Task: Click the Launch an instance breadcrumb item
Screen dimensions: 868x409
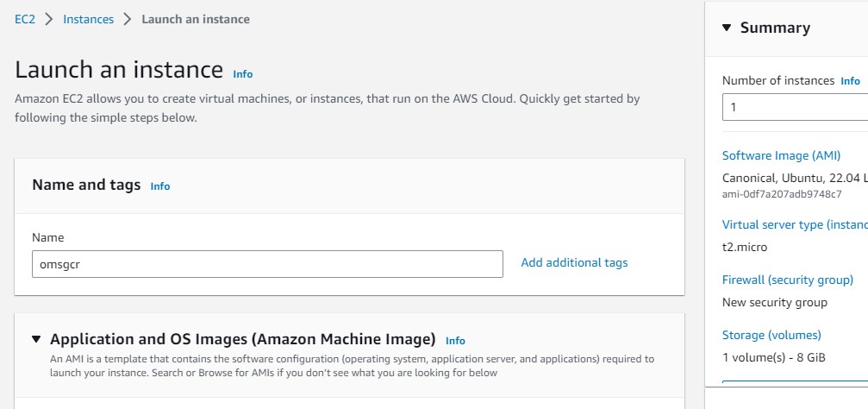Action: coord(196,19)
